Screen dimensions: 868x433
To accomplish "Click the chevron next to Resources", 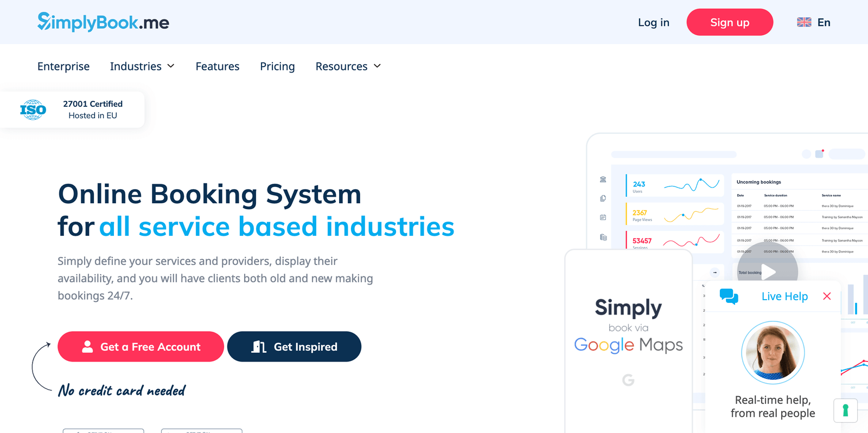I will (x=377, y=66).
